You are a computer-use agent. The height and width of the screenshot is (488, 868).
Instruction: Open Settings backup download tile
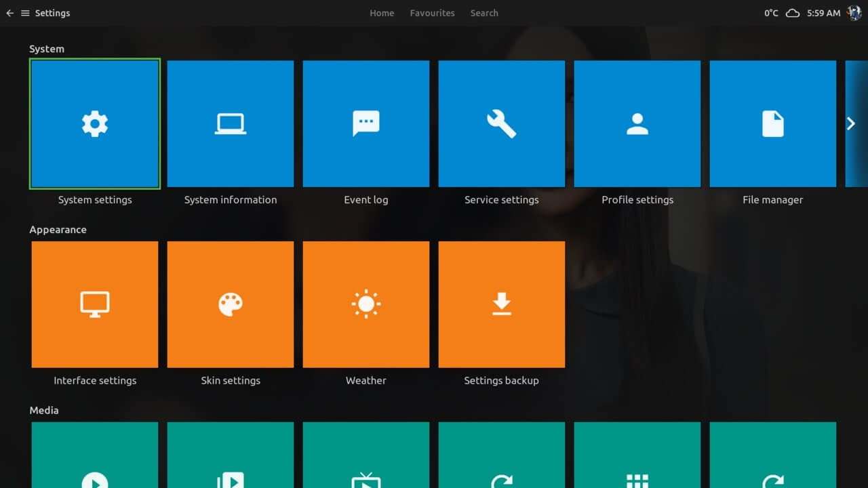502,304
